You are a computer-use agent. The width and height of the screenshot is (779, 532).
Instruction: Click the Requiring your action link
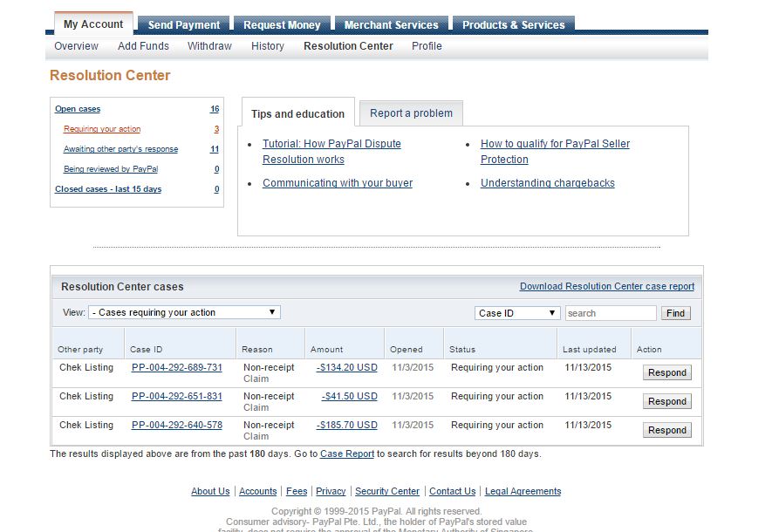click(x=102, y=129)
